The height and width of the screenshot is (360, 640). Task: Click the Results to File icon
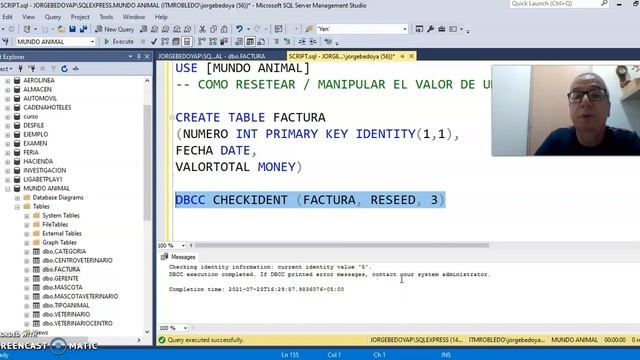[261, 42]
